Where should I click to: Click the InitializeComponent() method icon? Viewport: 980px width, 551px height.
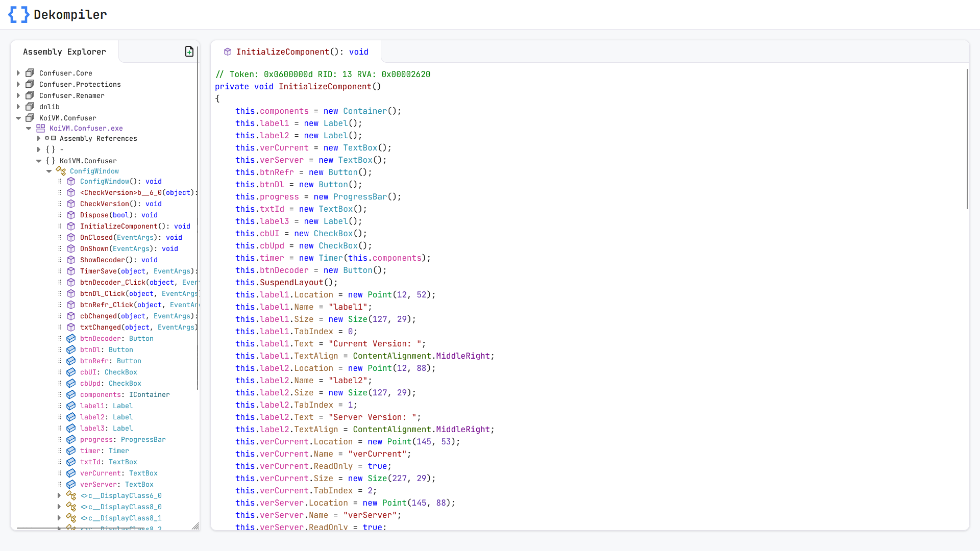(72, 226)
